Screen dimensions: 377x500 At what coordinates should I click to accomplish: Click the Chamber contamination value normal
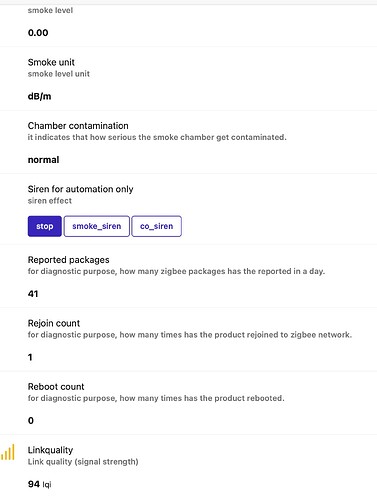[44, 160]
